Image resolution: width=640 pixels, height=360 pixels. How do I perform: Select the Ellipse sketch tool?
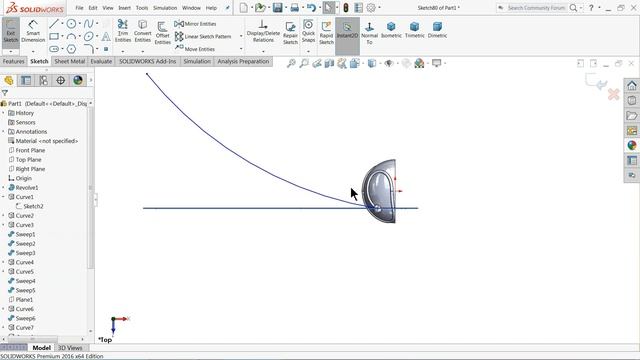[x=88, y=36]
